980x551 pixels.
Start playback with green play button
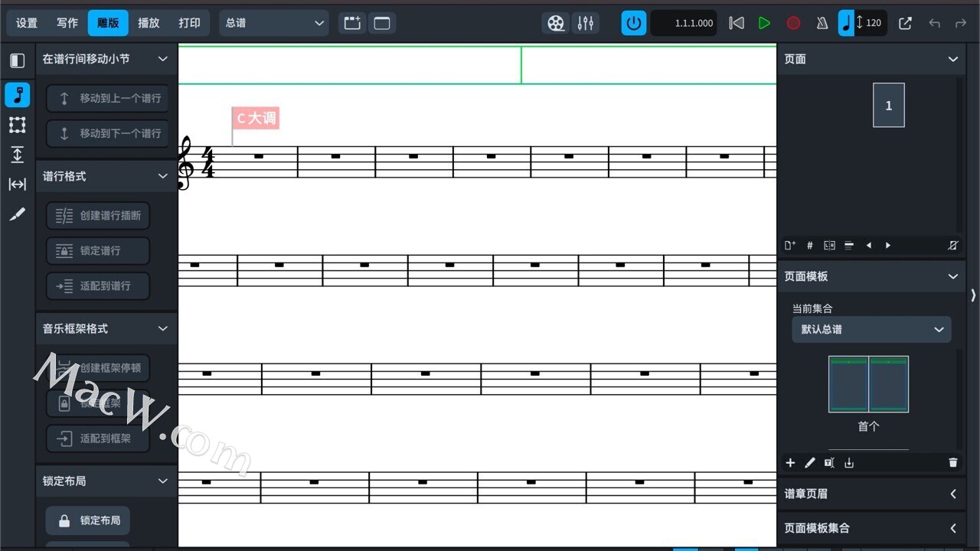tap(764, 23)
